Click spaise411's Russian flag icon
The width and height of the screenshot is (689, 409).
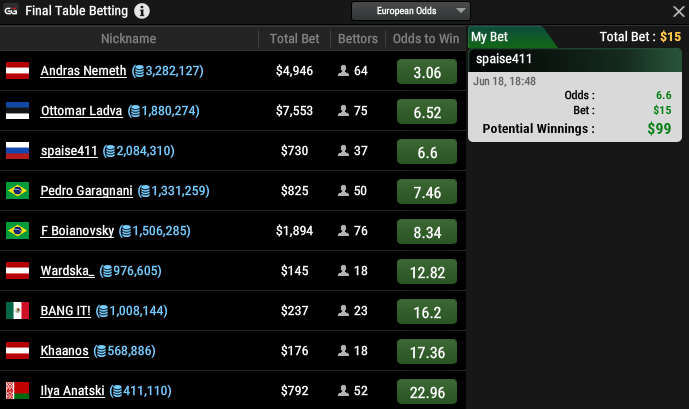(x=18, y=151)
